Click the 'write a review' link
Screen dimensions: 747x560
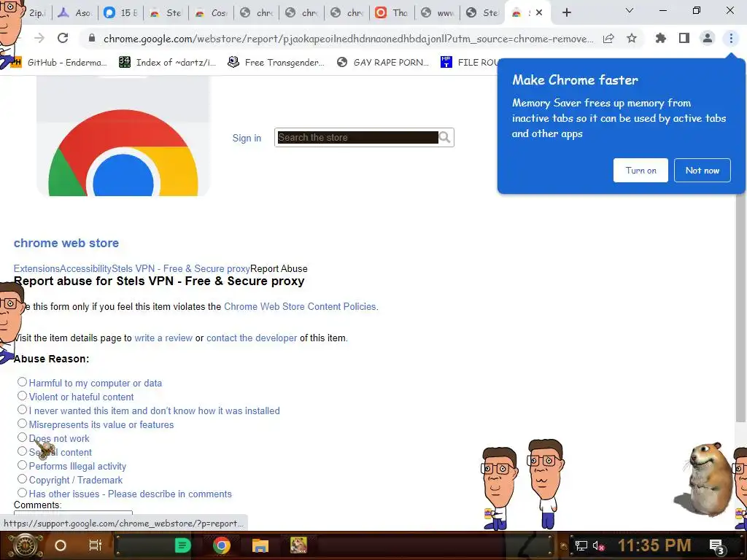163,338
